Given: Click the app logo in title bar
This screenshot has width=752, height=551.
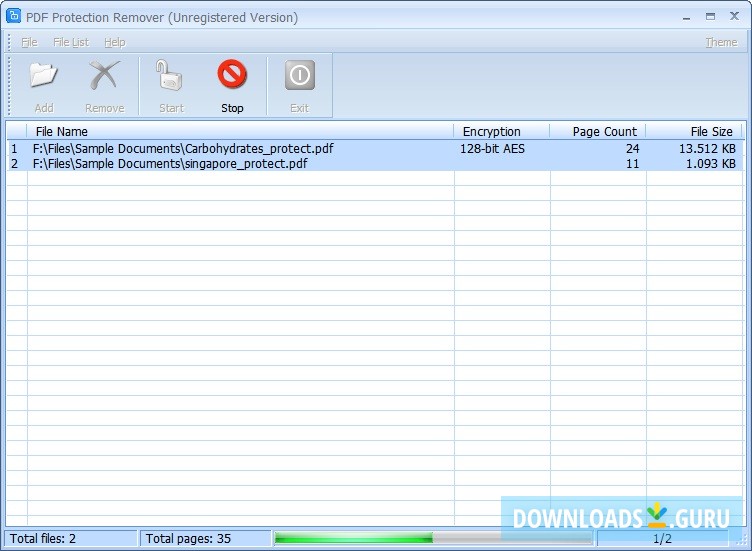Looking at the screenshot, I should click(13, 16).
